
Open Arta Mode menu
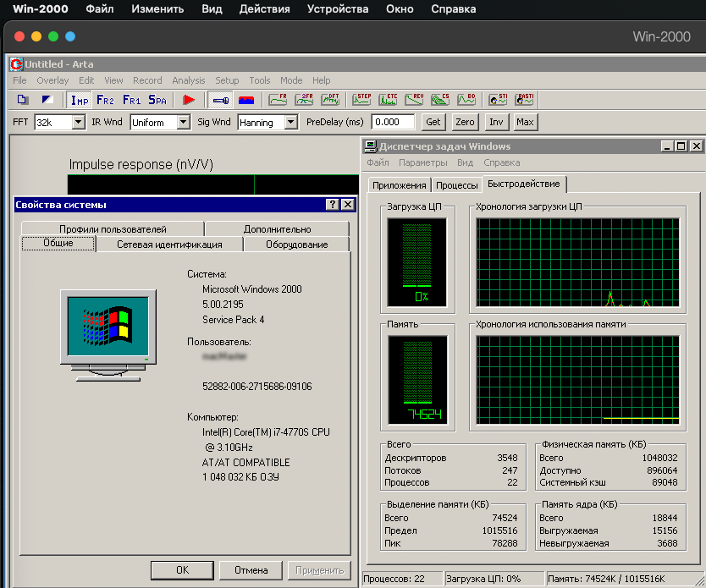[291, 80]
